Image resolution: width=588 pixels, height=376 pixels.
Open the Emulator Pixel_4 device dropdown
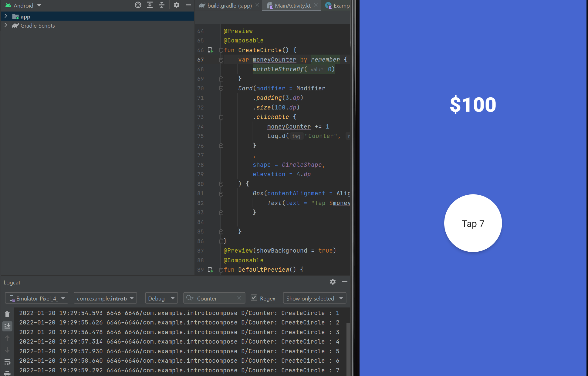tap(37, 298)
